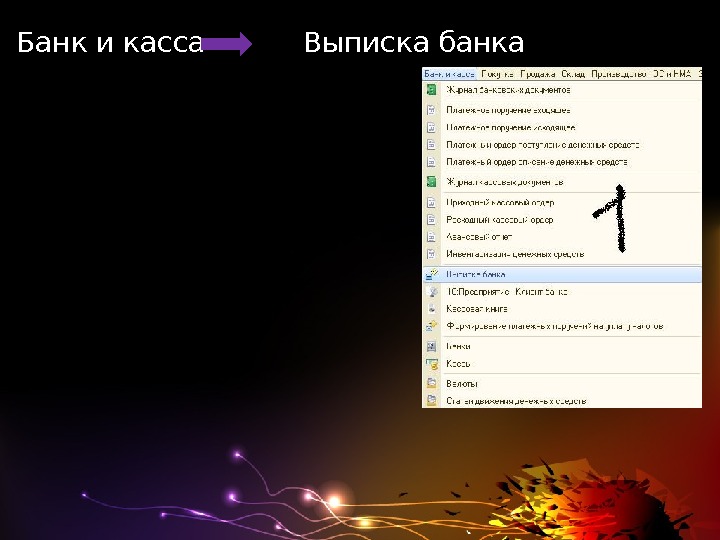Open the 1С:Предприятие - Клиент банка item
Image resolution: width=720 pixels, height=540 pixels.
point(507,292)
